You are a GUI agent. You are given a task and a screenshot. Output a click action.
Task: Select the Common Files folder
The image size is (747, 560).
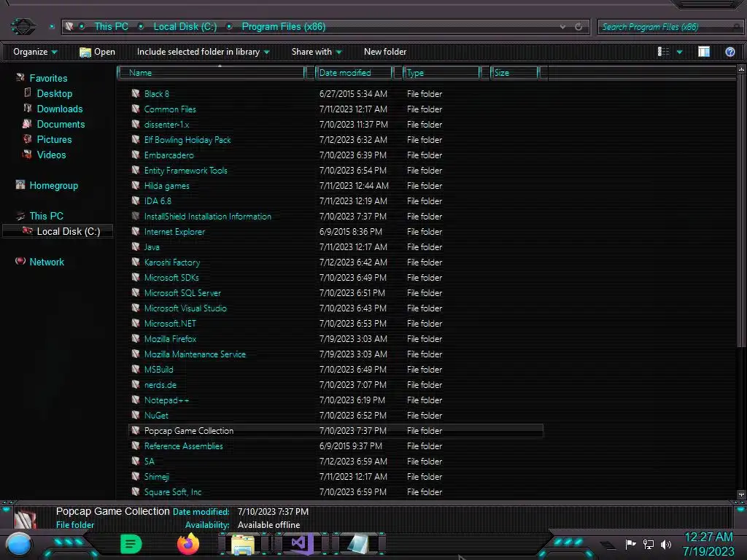point(170,109)
